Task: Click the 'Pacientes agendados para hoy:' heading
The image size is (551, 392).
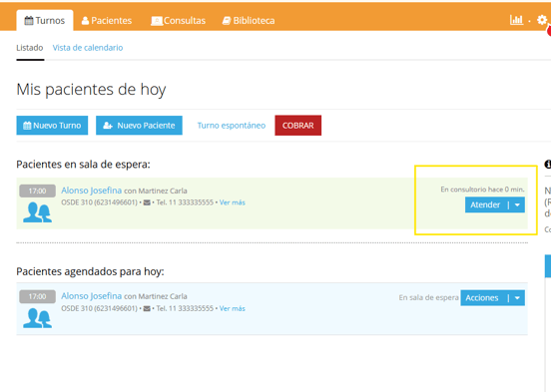Action: click(x=90, y=271)
